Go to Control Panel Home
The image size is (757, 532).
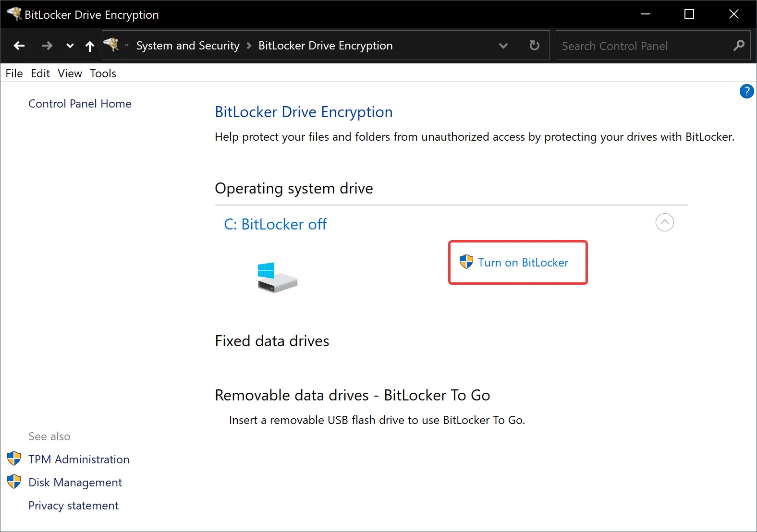pyautogui.click(x=80, y=104)
